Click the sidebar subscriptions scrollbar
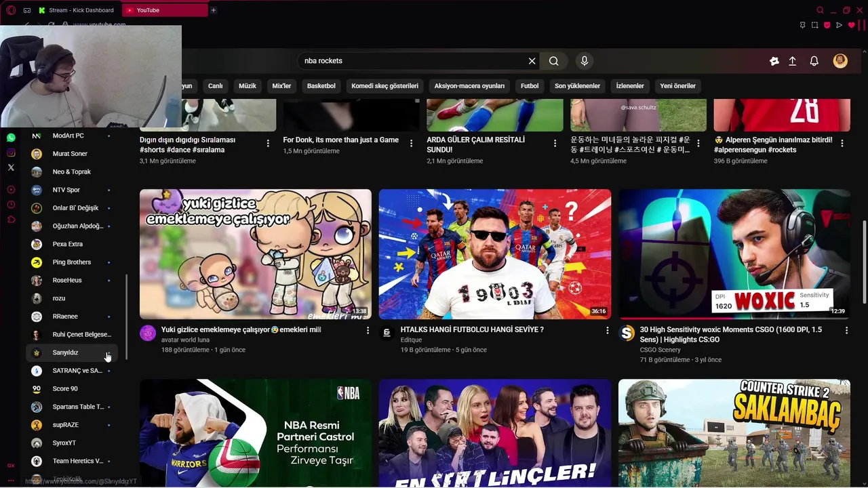This screenshot has height=488, width=868. click(127, 317)
